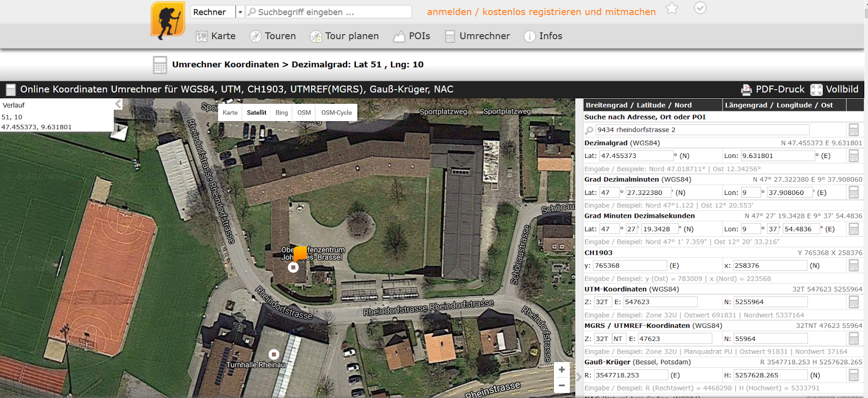Click the MGRS northing field 55964
The image size is (868, 398).
point(770,339)
